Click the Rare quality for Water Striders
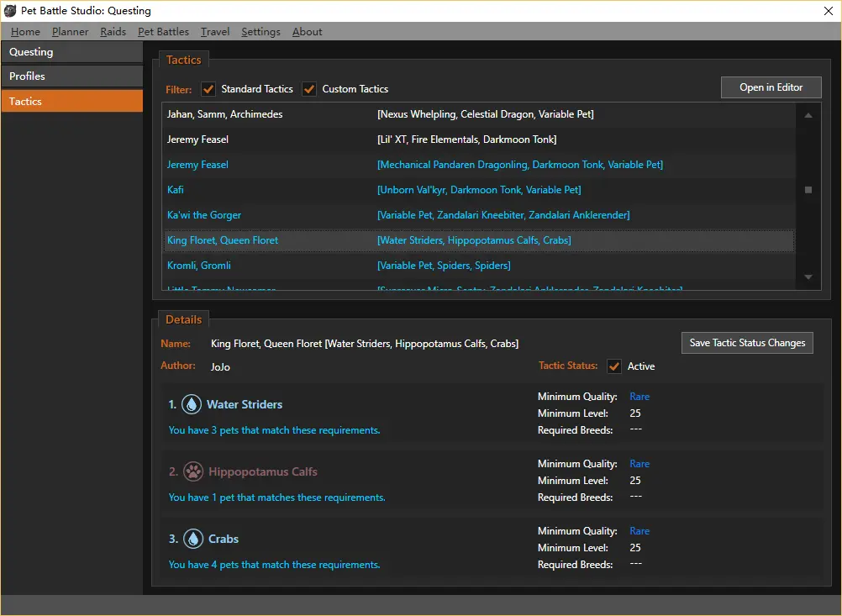The image size is (842, 616). click(x=639, y=397)
